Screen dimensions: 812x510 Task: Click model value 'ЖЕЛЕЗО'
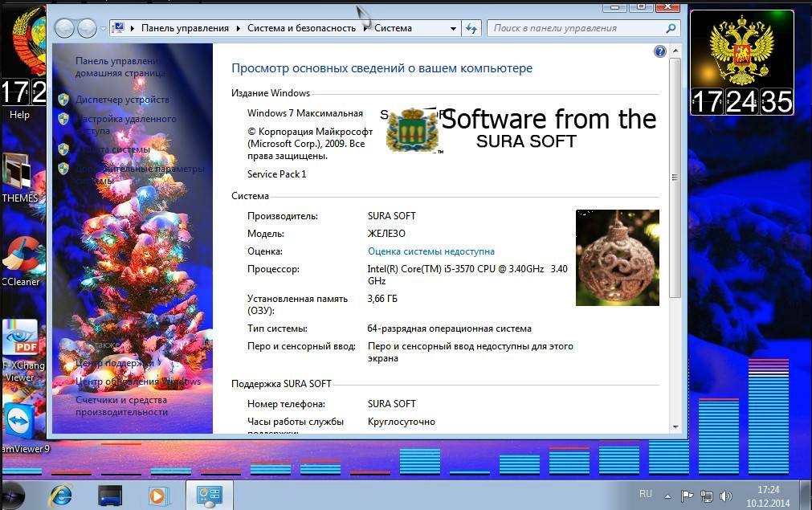[386, 234]
